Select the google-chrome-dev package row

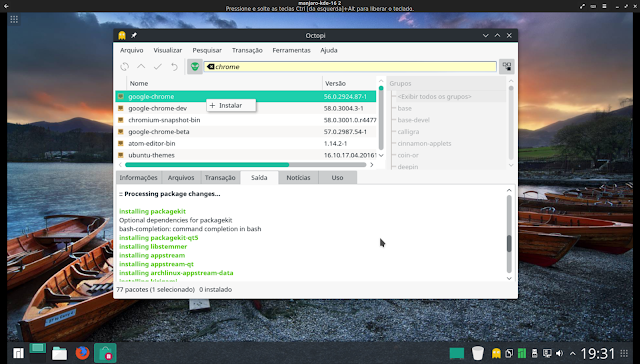point(246,108)
